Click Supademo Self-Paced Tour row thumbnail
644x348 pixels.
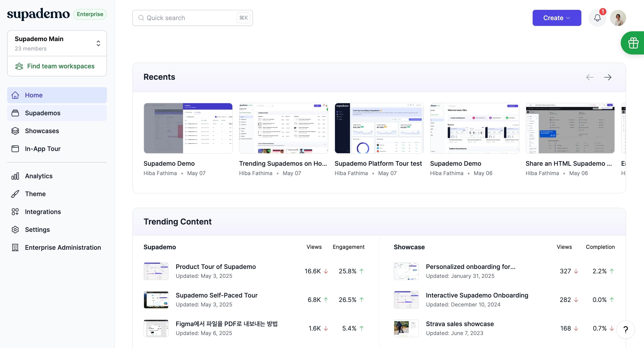pyautogui.click(x=156, y=300)
